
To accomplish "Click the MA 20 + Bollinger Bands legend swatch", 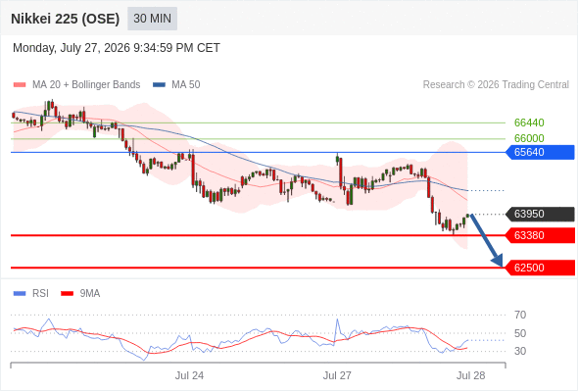I will (x=20, y=85).
